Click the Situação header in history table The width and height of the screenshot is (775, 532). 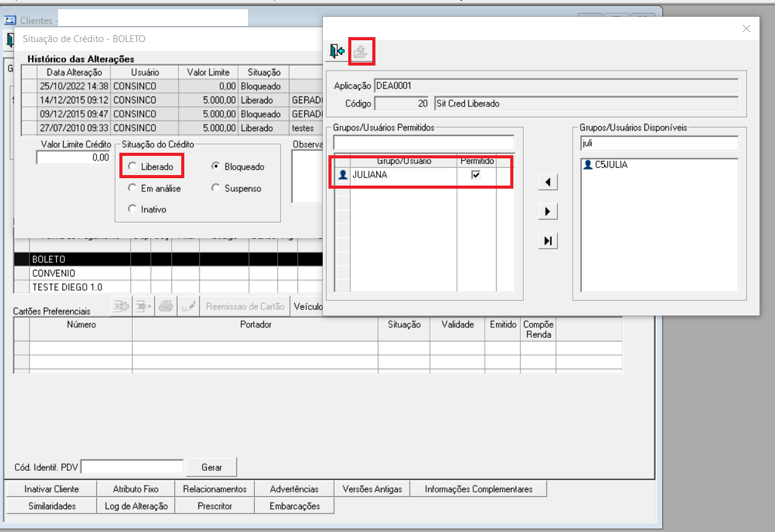click(263, 72)
